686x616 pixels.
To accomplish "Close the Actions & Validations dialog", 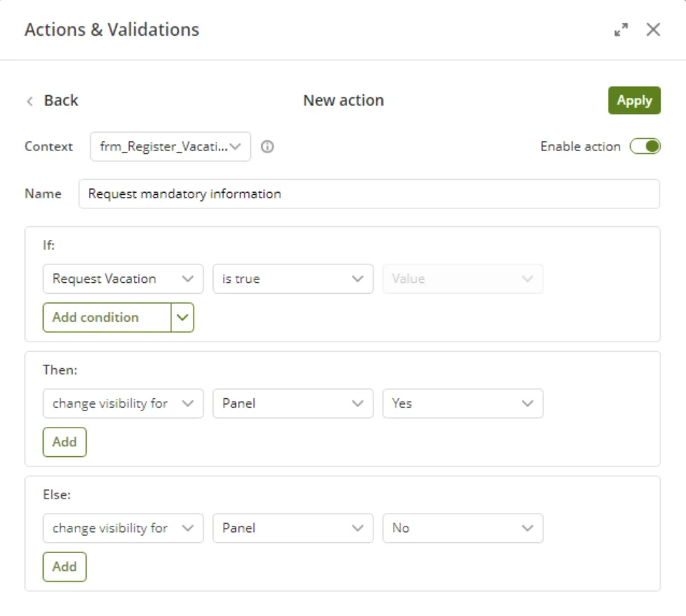I will (653, 30).
